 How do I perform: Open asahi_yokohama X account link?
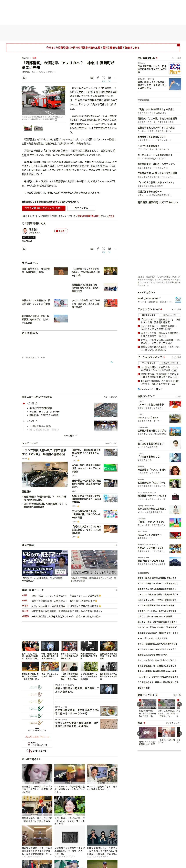[148, 298]
